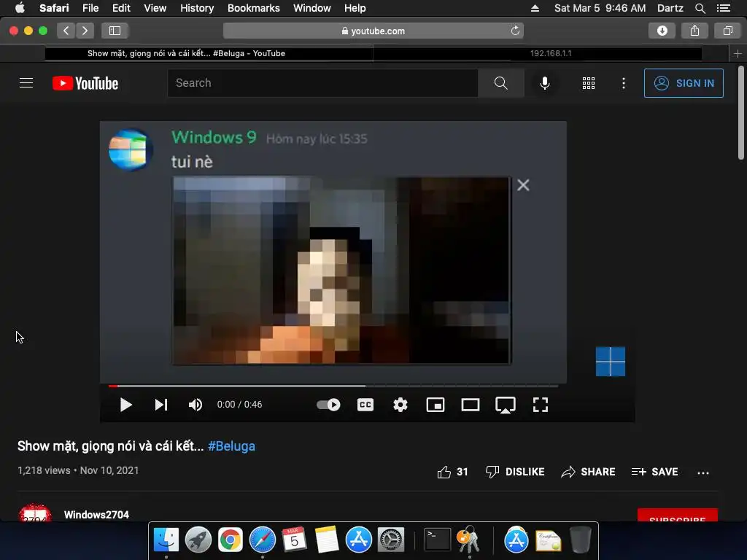Open System Preferences from the Dock

coord(391,540)
